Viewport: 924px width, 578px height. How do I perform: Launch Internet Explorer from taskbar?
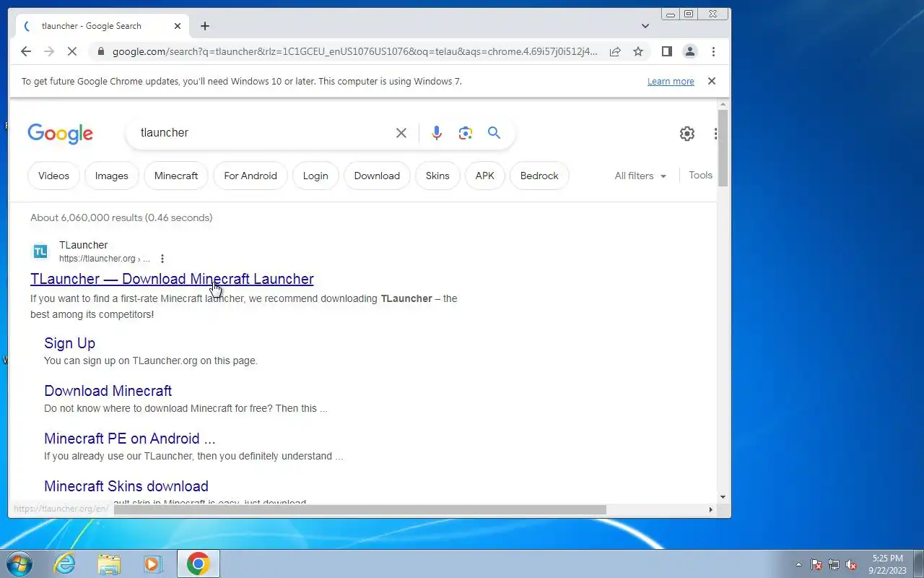tap(65, 564)
